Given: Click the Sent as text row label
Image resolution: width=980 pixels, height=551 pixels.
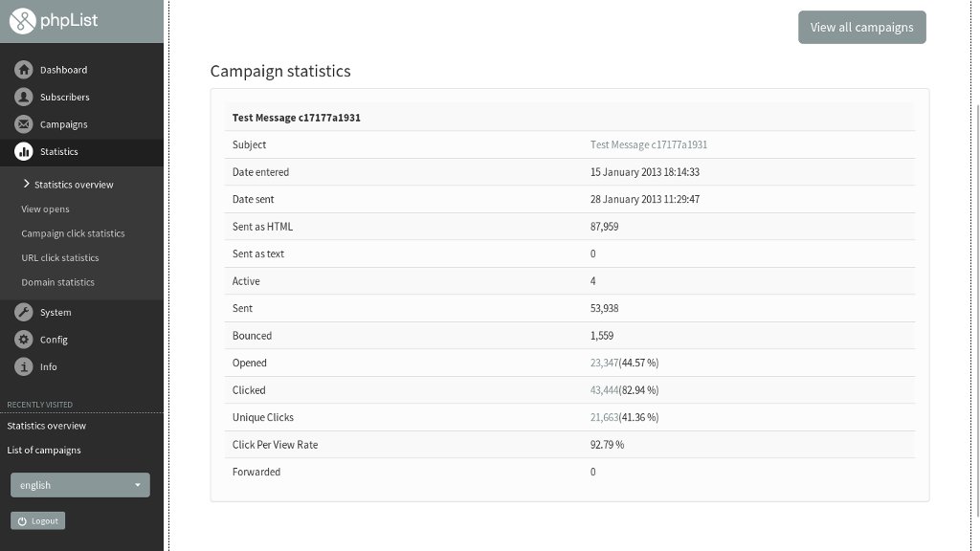Looking at the screenshot, I should coord(258,253).
